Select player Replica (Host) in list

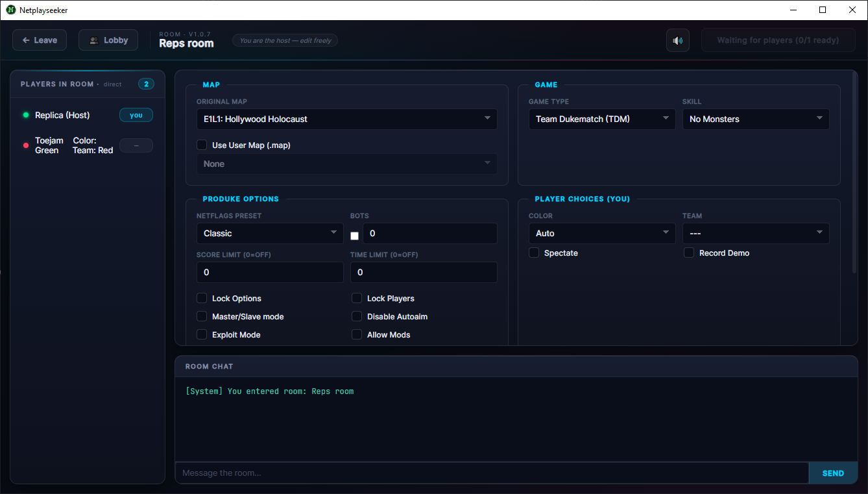tap(88, 115)
